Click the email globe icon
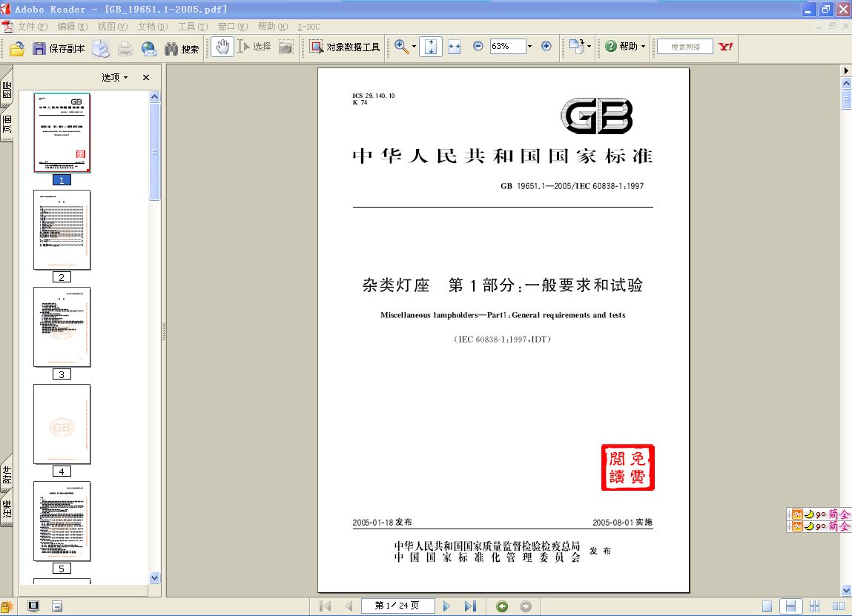 pos(148,49)
